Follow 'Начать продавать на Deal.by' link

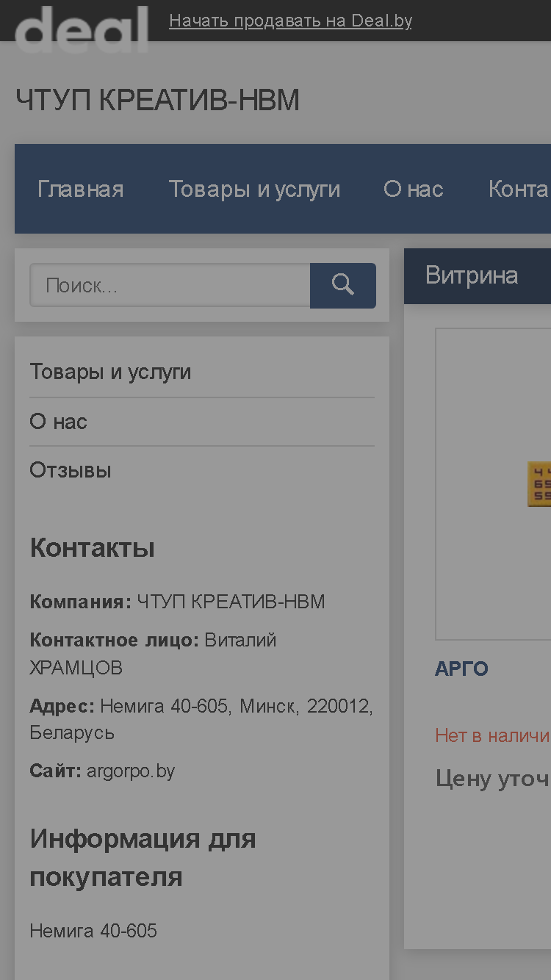coord(290,21)
